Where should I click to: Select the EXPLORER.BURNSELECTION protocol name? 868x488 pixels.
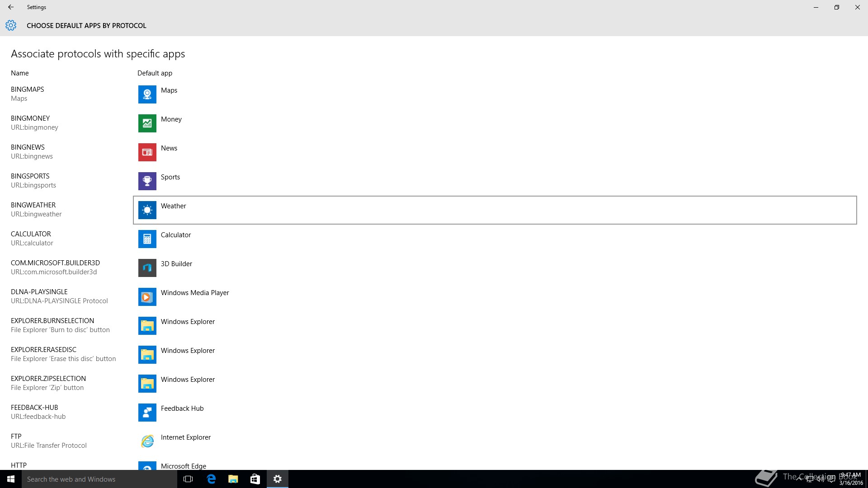(52, 321)
